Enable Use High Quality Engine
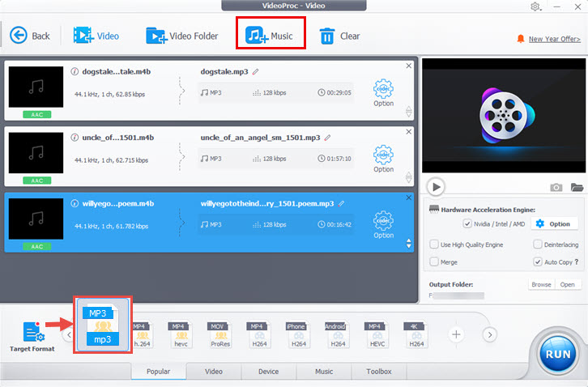Viewport: 588px width, 387px height. click(x=434, y=245)
